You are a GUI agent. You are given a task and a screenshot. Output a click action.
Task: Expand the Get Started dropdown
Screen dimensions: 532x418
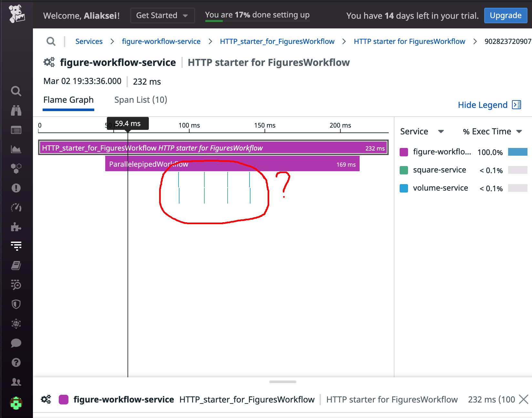click(x=162, y=16)
